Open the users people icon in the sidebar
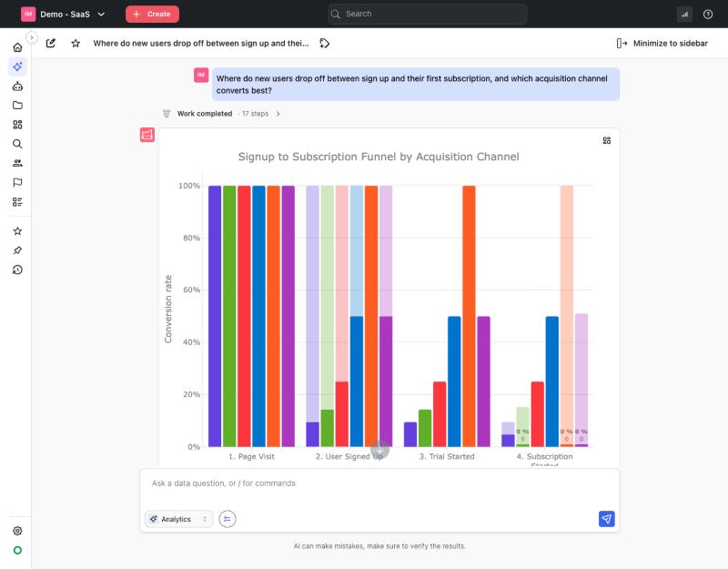Screen dimensions: 728x569 tap(17, 163)
